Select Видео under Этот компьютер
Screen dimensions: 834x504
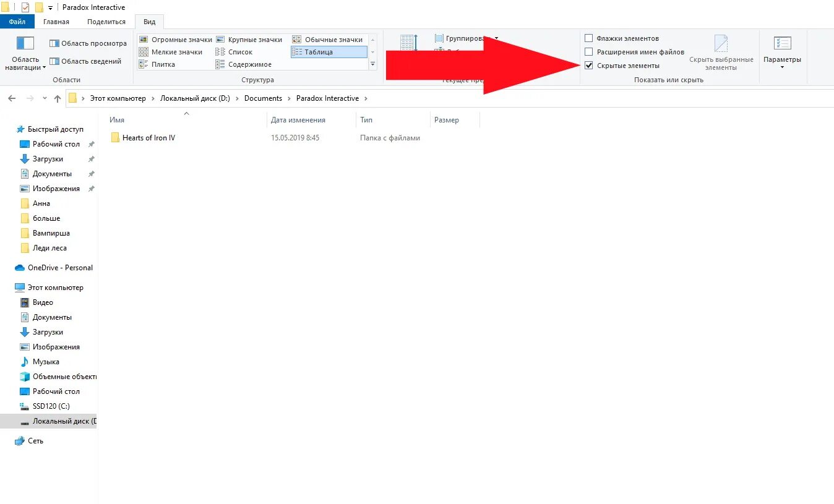(37, 302)
